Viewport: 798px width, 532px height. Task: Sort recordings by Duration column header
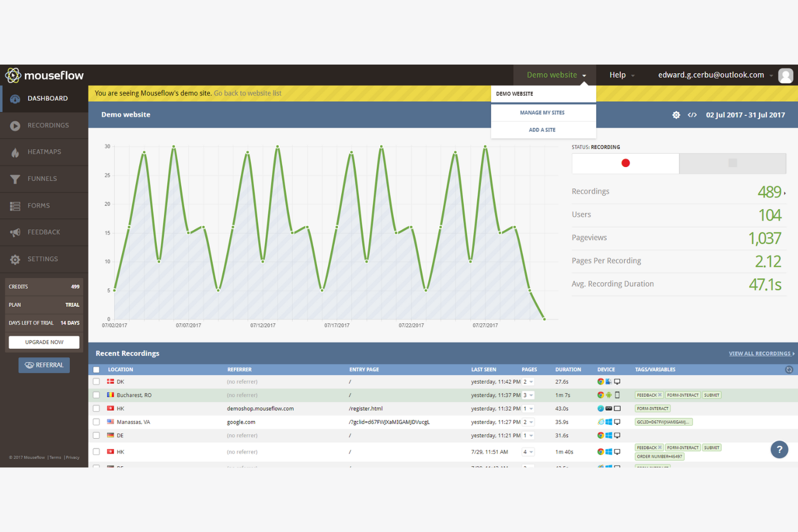(x=568, y=370)
